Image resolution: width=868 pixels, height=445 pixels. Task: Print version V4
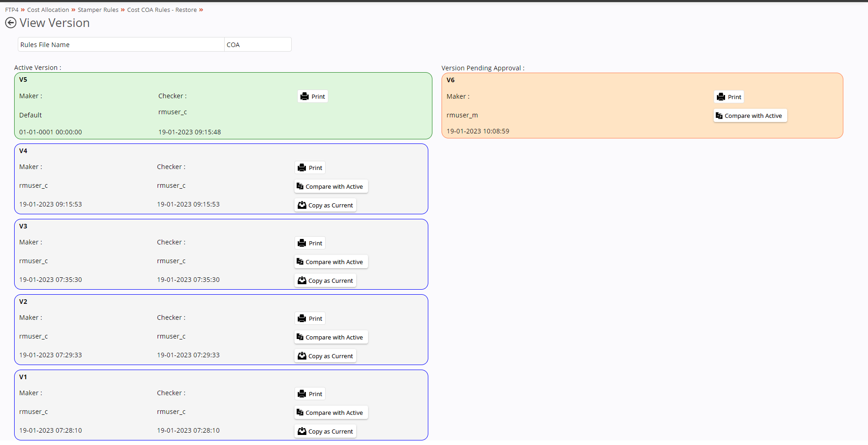(310, 168)
